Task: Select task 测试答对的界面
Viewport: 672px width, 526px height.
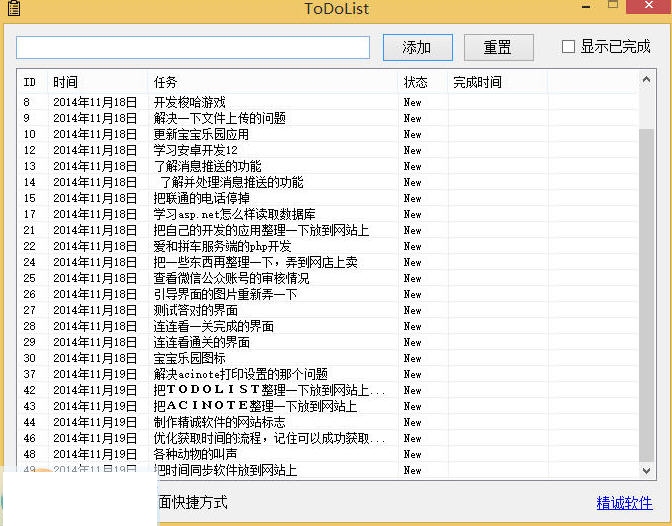Action: [195, 310]
